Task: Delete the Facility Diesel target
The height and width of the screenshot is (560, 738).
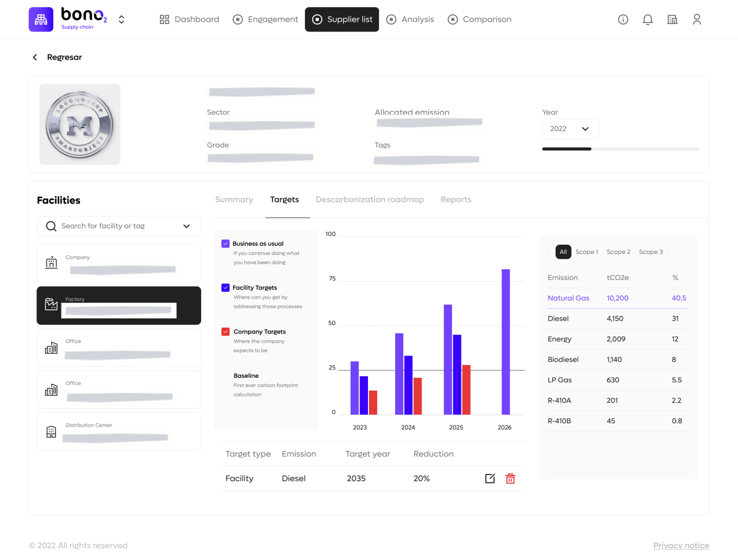Action: 510,479
